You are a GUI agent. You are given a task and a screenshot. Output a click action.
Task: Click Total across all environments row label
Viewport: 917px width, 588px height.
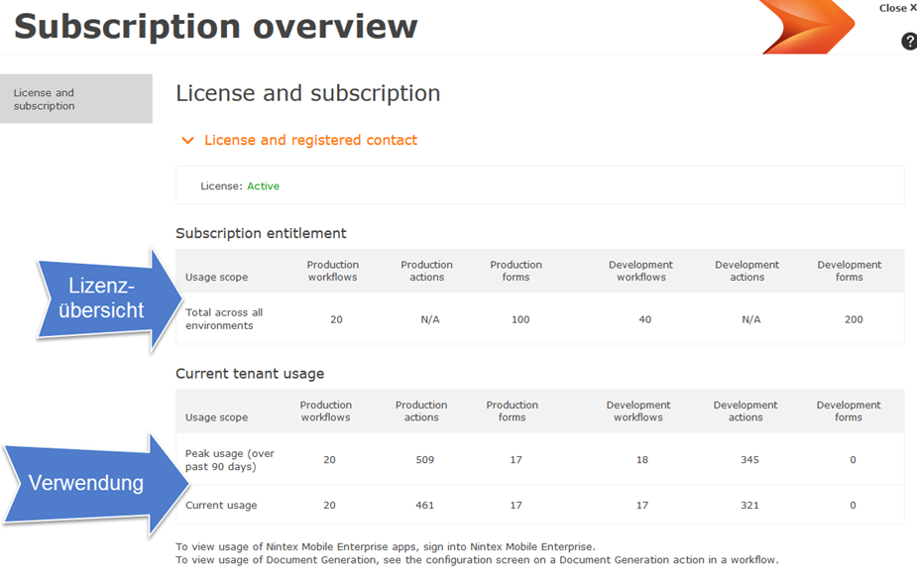click(224, 319)
